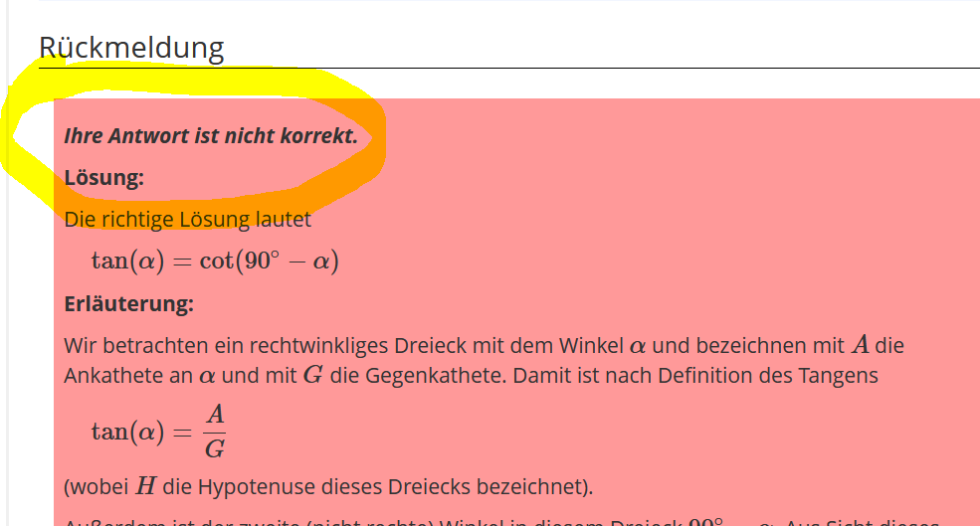Click the inline symbol H after 'wobei'
Viewport: 980px width, 526px height.
(x=146, y=486)
